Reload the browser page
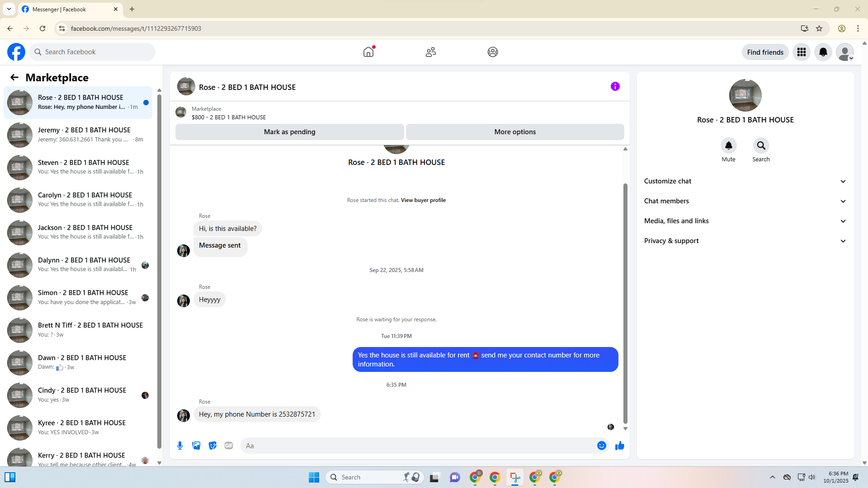Image resolution: width=868 pixels, height=488 pixels. (x=42, y=28)
